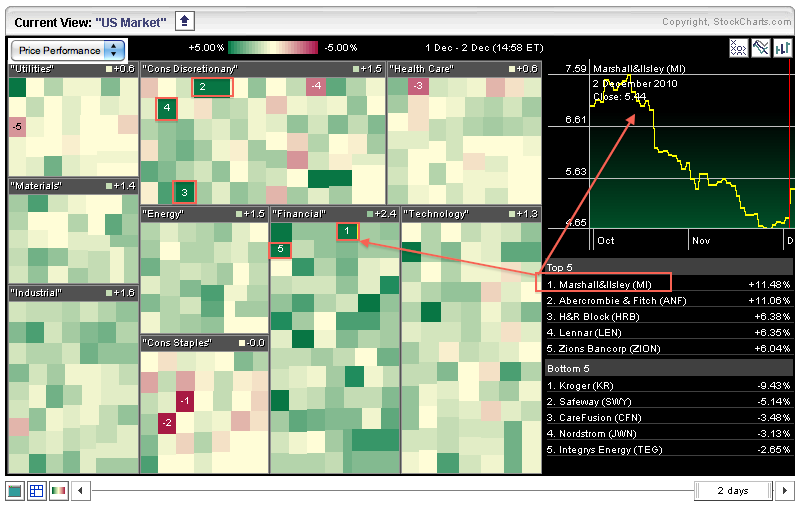Open the Point & Figure chart icon
The width and height of the screenshot is (800, 505).
tap(738, 48)
